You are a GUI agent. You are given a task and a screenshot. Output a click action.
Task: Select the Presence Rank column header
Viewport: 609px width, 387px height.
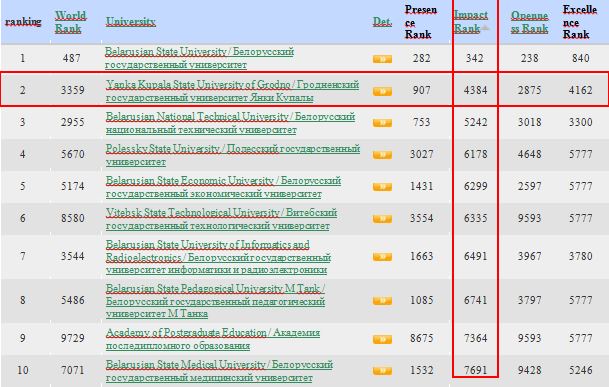(421, 22)
